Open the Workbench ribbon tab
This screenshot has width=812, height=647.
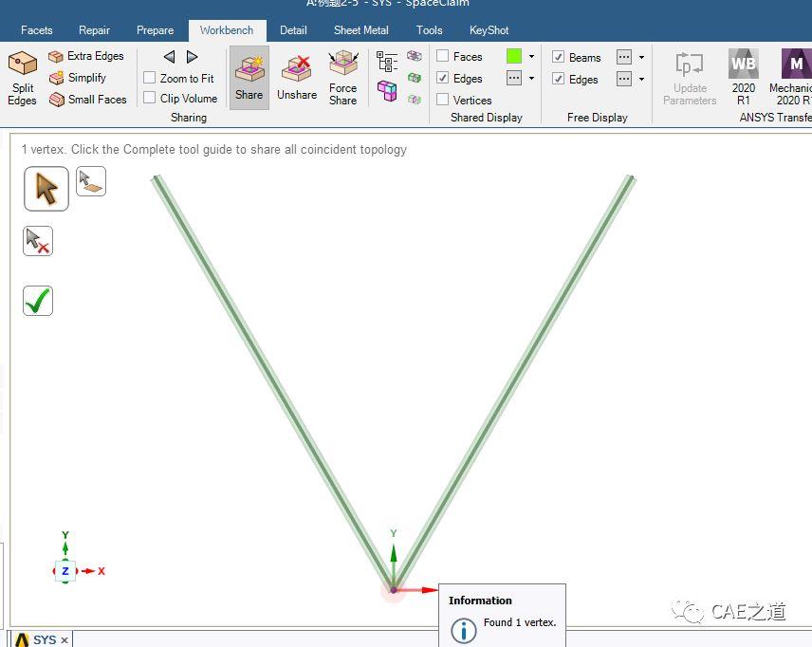click(227, 30)
